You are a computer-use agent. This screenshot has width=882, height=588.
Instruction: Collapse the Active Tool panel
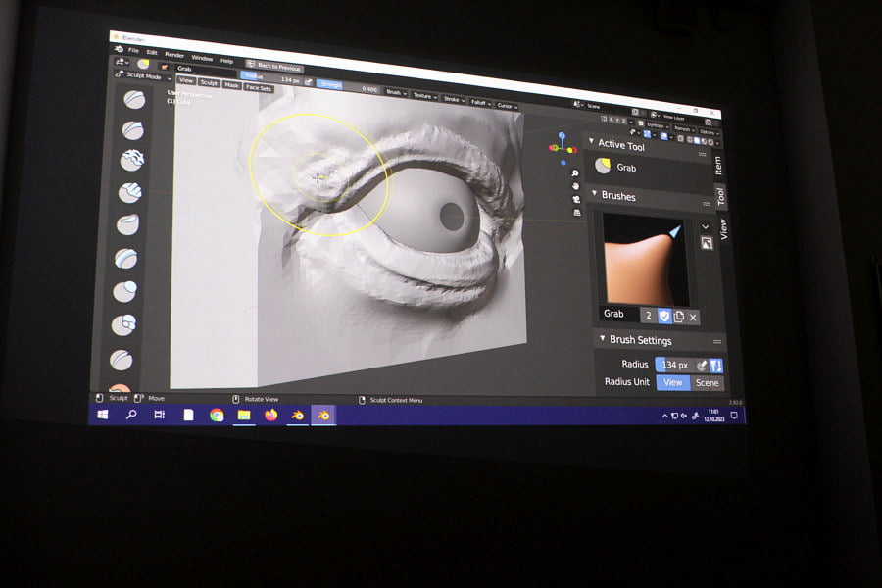[x=591, y=143]
